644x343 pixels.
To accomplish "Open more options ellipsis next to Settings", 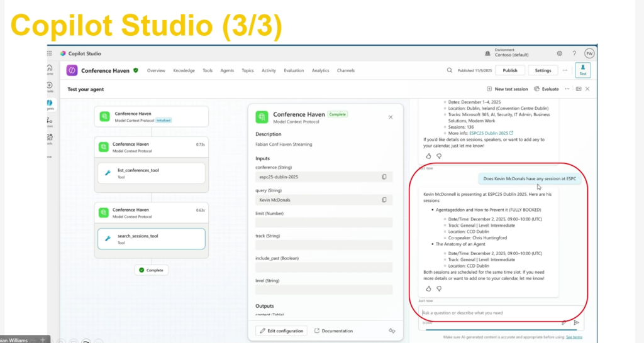I will [x=565, y=70].
